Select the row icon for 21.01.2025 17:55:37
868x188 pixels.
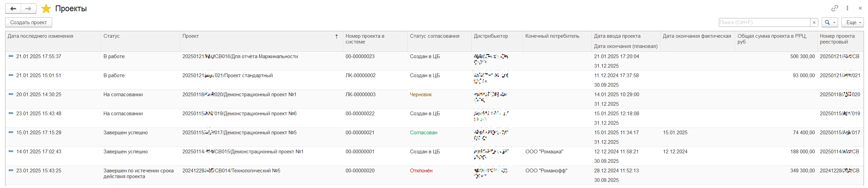(x=11, y=56)
